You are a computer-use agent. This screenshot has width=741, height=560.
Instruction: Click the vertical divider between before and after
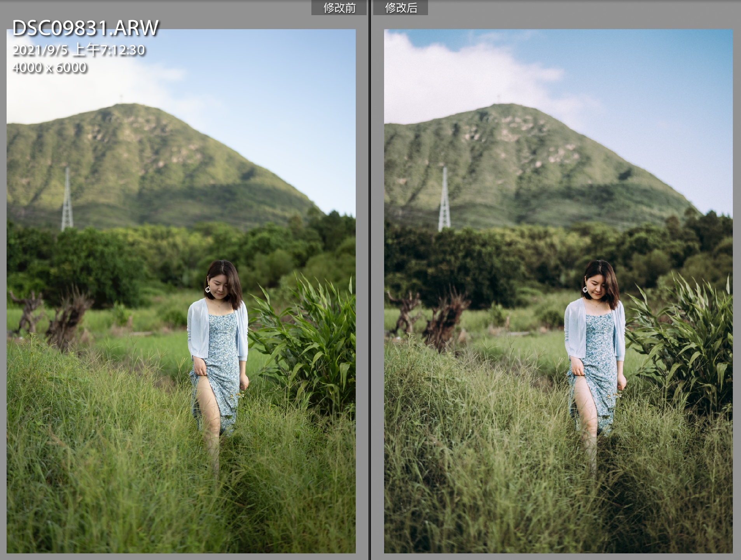pyautogui.click(x=370, y=280)
